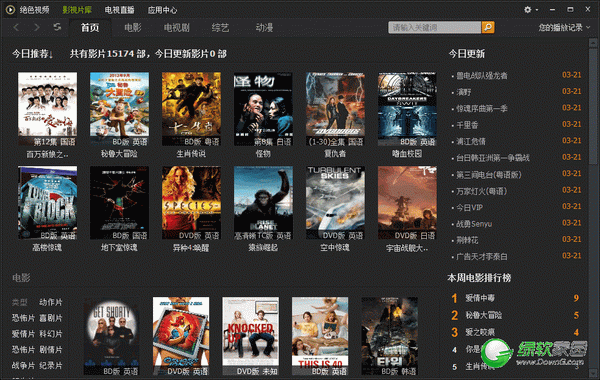600x380 pixels.
Task: Open 台日韩亚洲第一争霸战 update entry
Action: pyautogui.click(x=493, y=158)
